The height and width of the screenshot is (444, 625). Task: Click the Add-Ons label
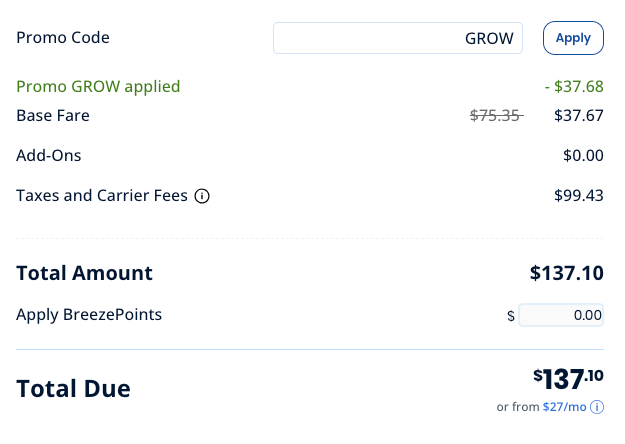[x=48, y=155]
